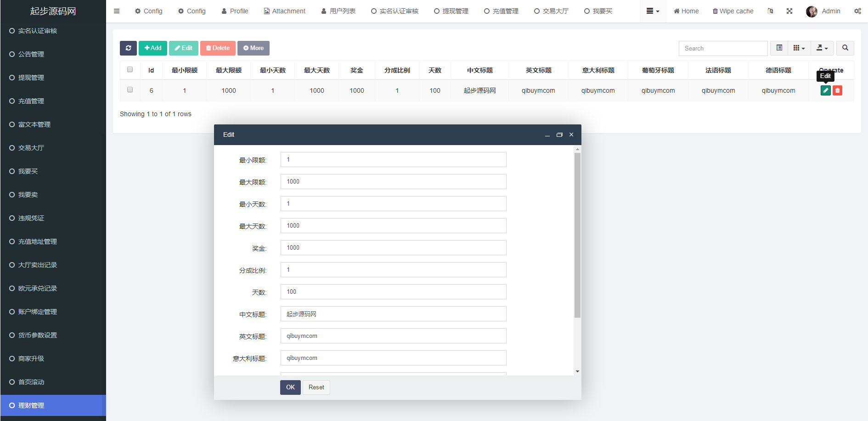Click the 中文标题 input field
This screenshot has height=421, width=868.
(393, 314)
